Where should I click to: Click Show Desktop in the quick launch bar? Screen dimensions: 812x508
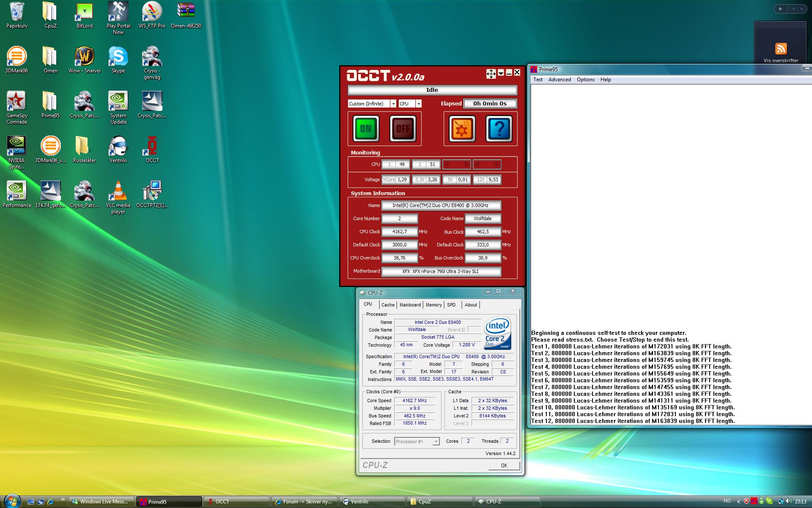tap(31, 502)
